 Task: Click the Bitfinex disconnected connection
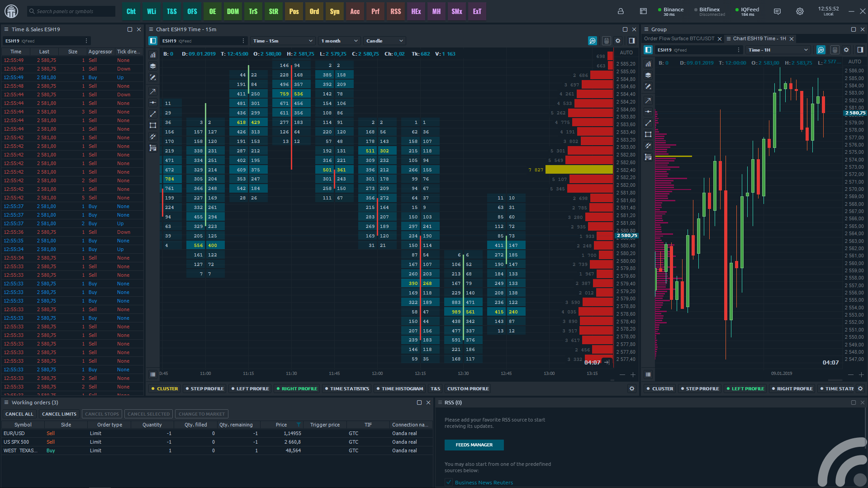click(709, 11)
